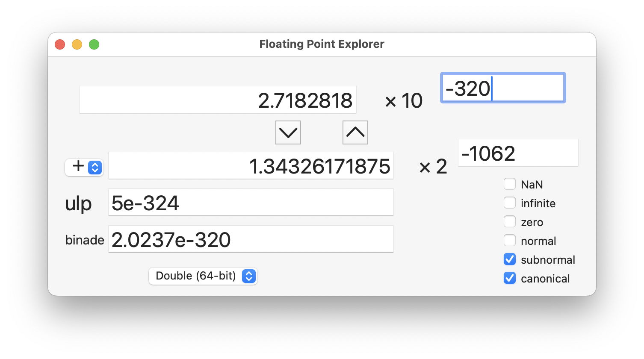Screen dimensions: 644x359
Task: Uncheck the canonical checkbox
Action: point(510,278)
